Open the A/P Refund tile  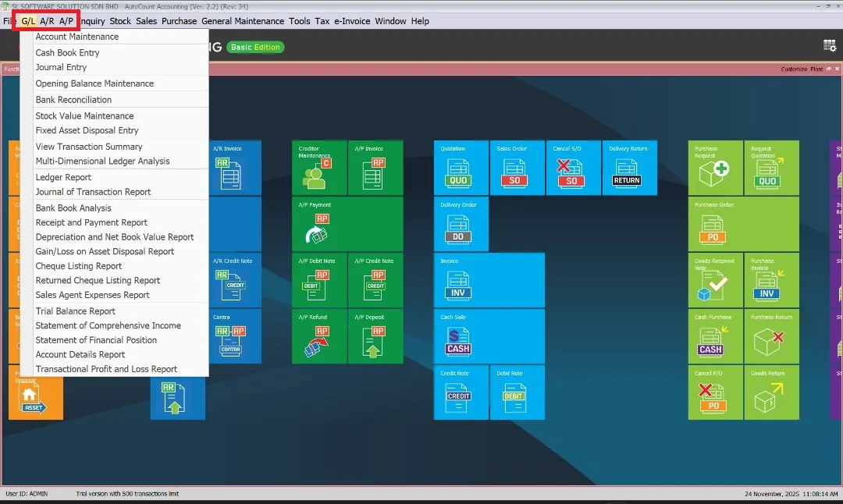319,337
